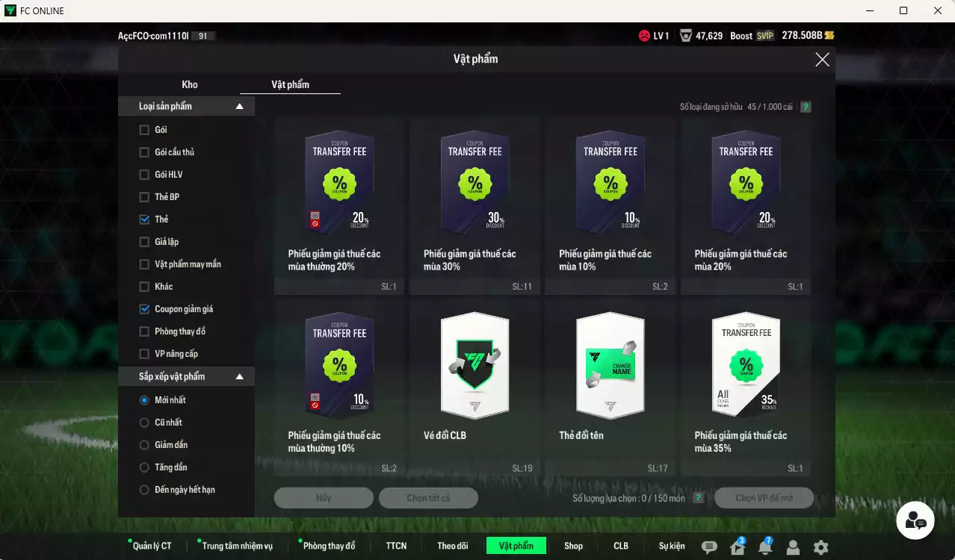Viewport: 955px width, 560px height.
Task: Uncheck the Thẻ filter checkbox
Action: point(144,220)
